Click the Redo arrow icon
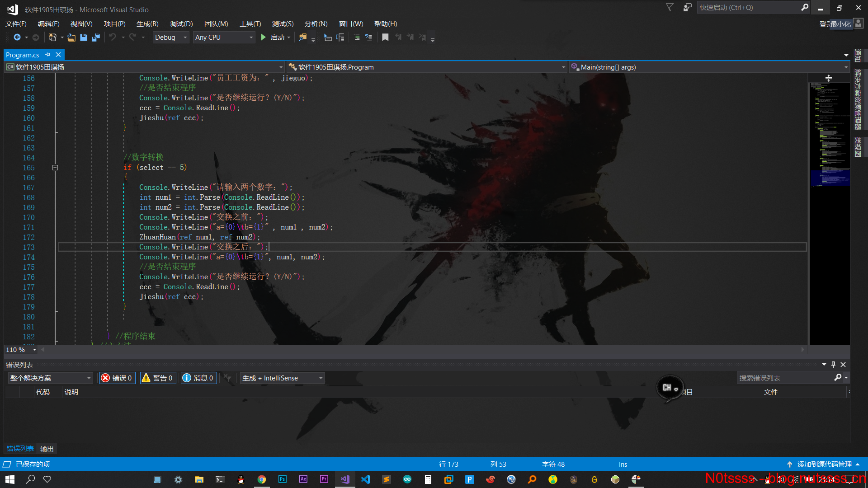Viewport: 868px width, 488px height. click(132, 38)
